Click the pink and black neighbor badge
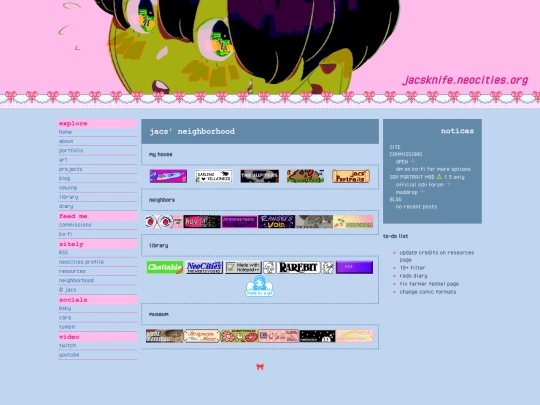This screenshot has height=405, width=540. pyautogui.click(x=202, y=222)
